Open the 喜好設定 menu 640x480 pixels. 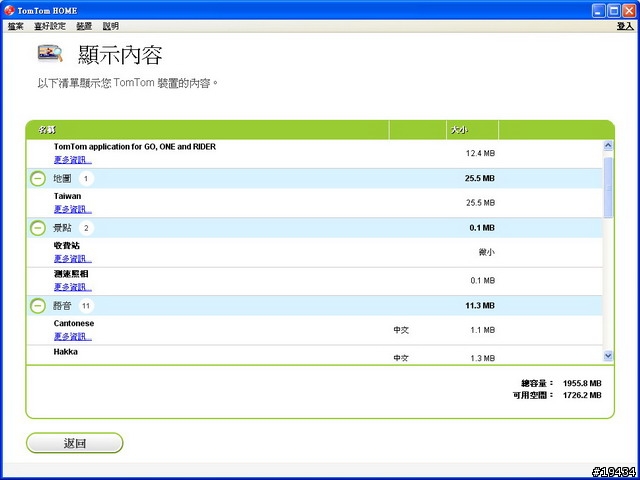(50, 26)
